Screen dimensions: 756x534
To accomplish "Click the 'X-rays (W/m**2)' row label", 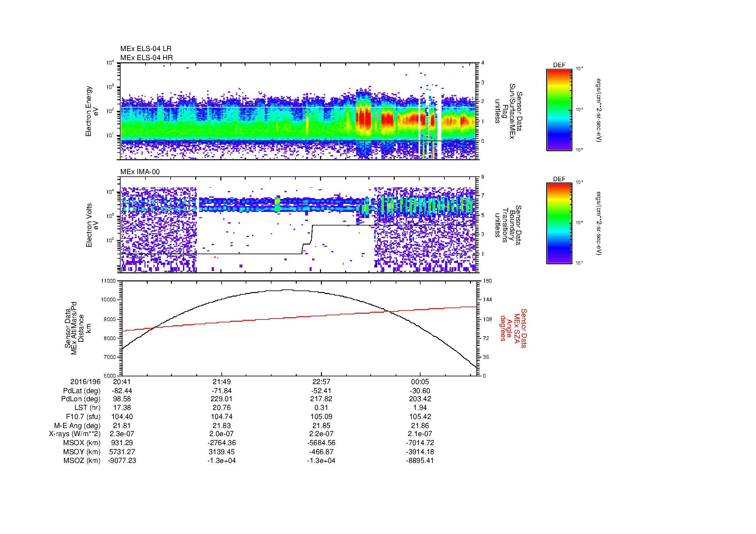I will point(75,434).
